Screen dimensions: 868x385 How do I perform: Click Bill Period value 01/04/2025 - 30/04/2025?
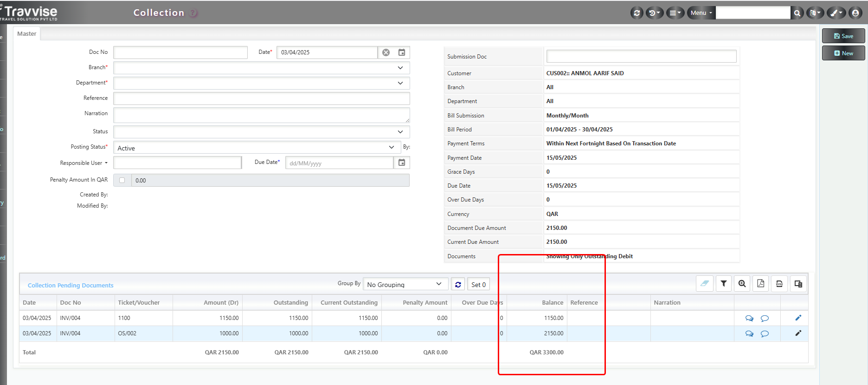[x=579, y=130]
